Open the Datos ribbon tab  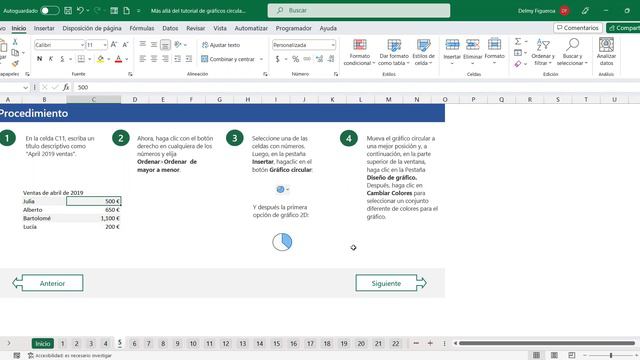point(170,28)
